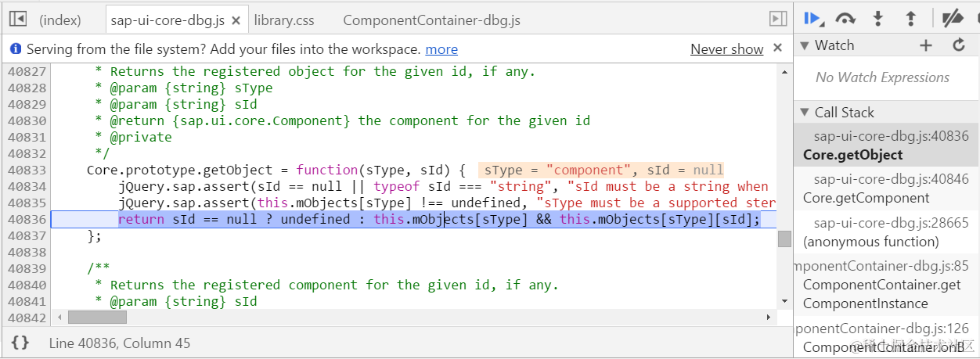Click the 'return' keyword on highlighted line
980x359 pixels.
[x=142, y=219]
